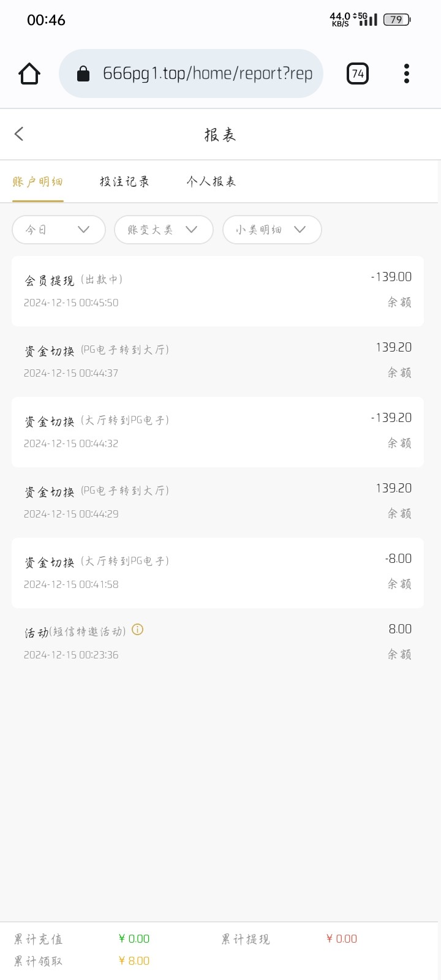Tap the 累计领取 ¥8.00 amount
Viewport: 441px width, 980px height.
pyautogui.click(x=134, y=961)
